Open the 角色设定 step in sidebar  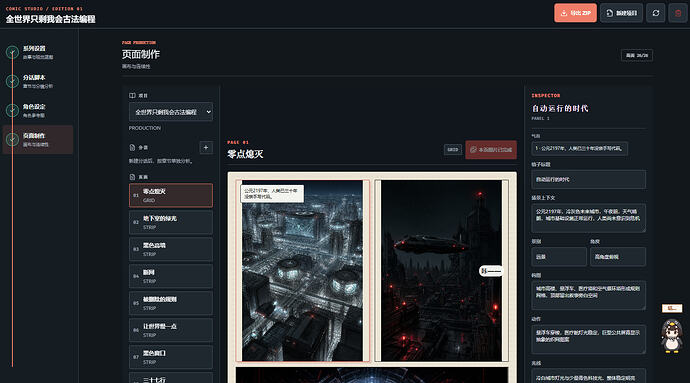coord(38,110)
